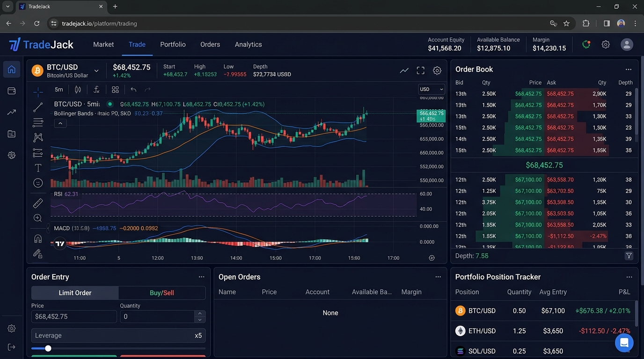This screenshot has height=359, width=644.
Task: Toggle the magnet snap tool
Action: 38,239
